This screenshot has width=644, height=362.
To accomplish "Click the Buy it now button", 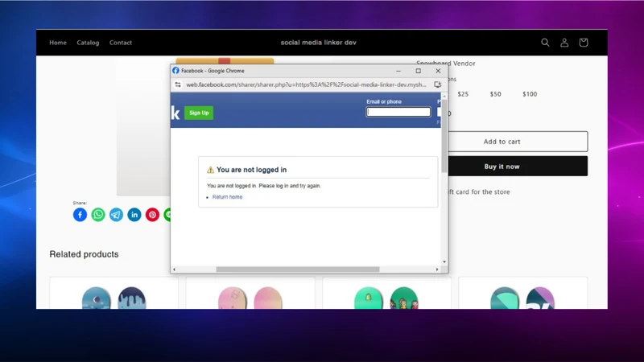I will coord(518,167).
